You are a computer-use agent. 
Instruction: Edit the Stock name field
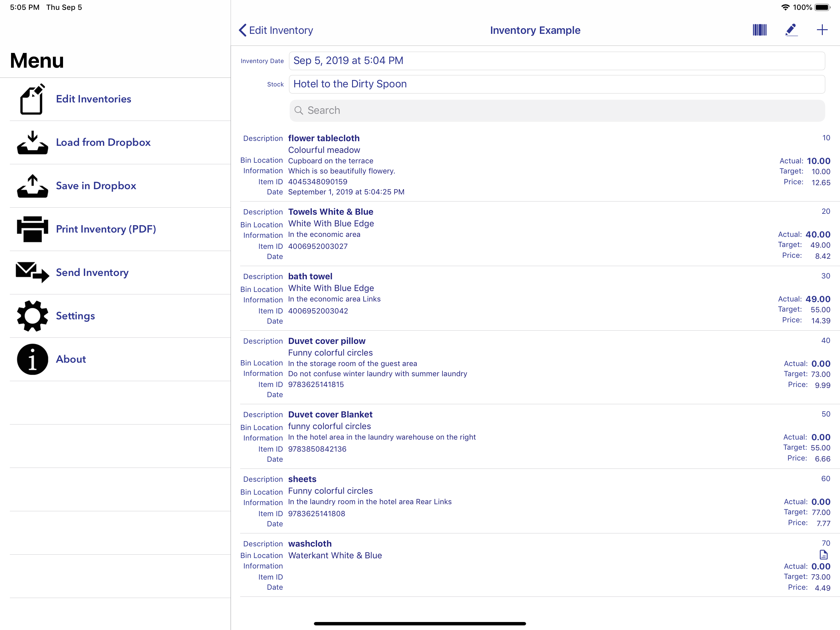557,84
